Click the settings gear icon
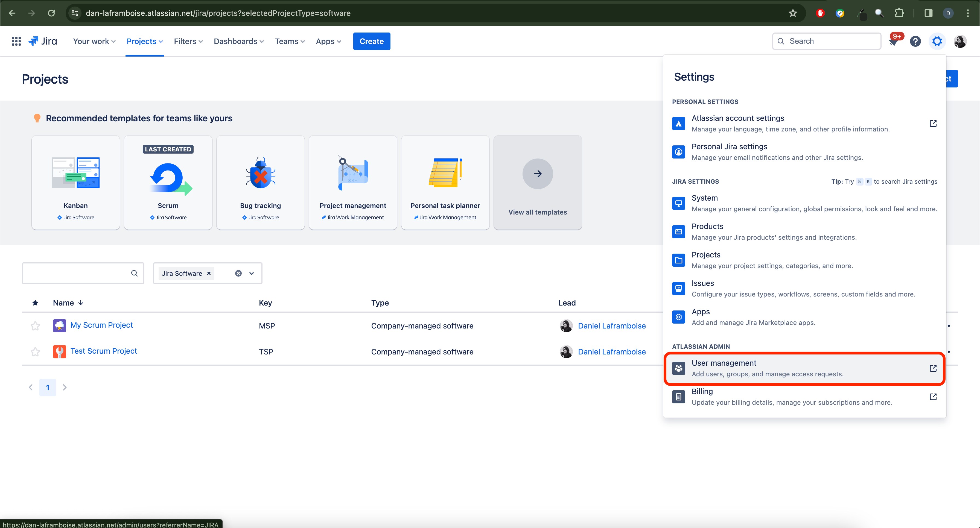980x528 pixels. coord(937,41)
